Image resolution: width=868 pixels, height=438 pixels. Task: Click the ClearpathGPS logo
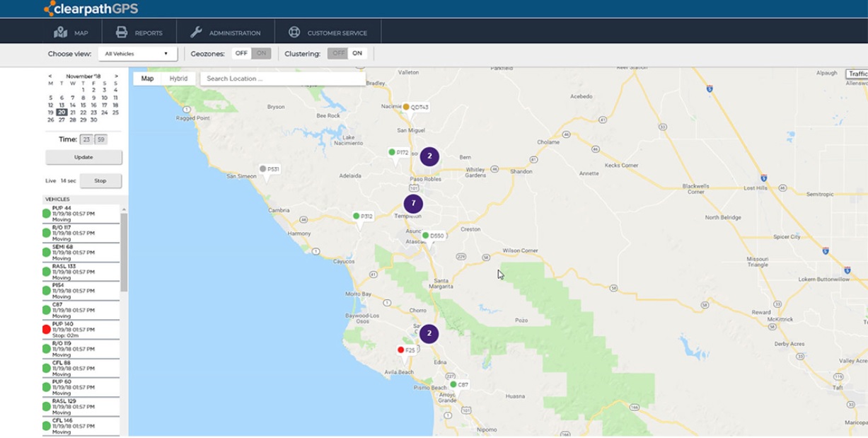pyautogui.click(x=91, y=8)
